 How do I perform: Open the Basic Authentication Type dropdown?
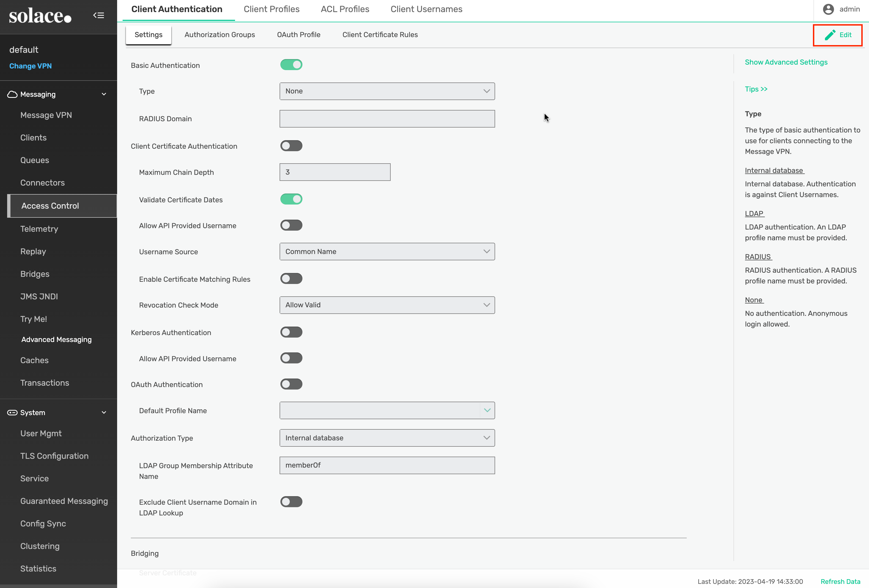pos(387,91)
